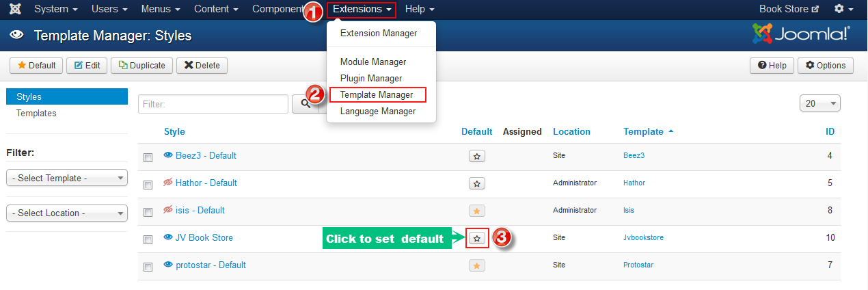
Task: Click the Duplicate toolbar button
Action: (141, 66)
